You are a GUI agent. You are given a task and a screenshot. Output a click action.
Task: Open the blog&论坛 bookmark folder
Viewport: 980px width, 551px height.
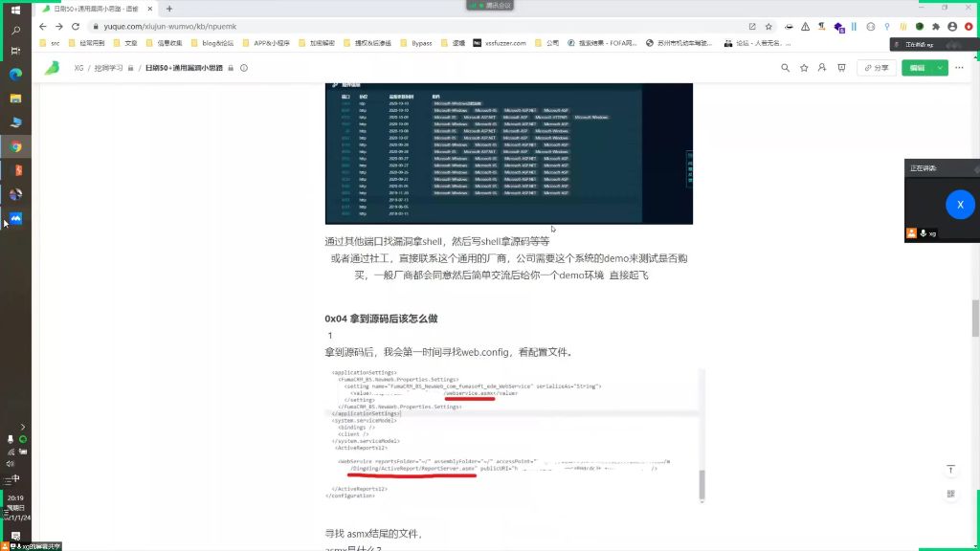click(212, 43)
